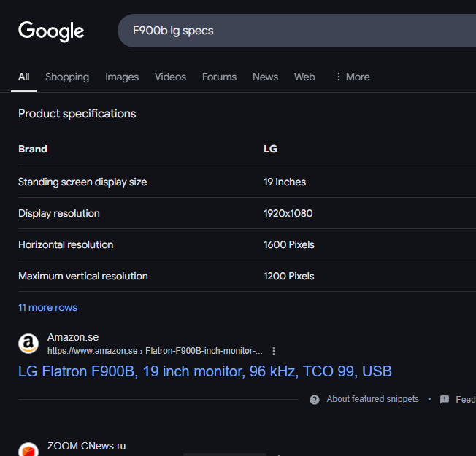Click the Horizontal resolution label
Viewport: 476px width, 456px height.
pos(66,245)
